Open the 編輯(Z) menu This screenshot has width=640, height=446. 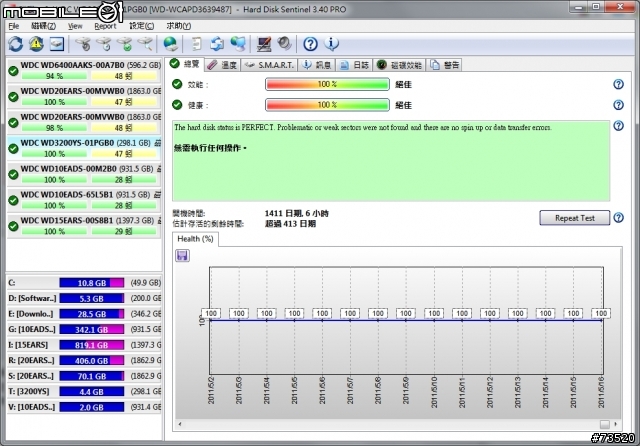[x=43, y=26]
